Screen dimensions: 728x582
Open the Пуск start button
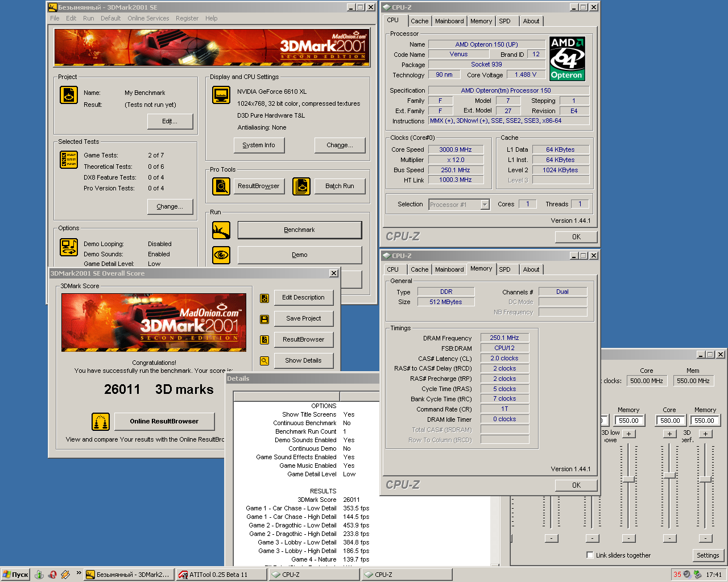(x=15, y=575)
